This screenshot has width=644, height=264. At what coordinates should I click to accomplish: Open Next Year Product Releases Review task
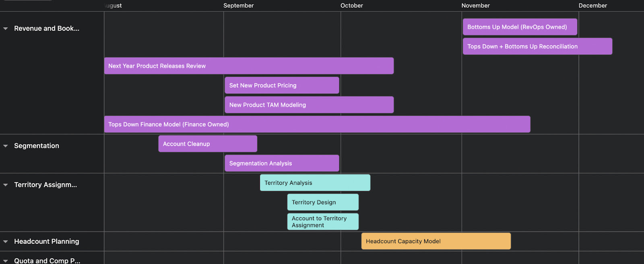click(x=248, y=65)
